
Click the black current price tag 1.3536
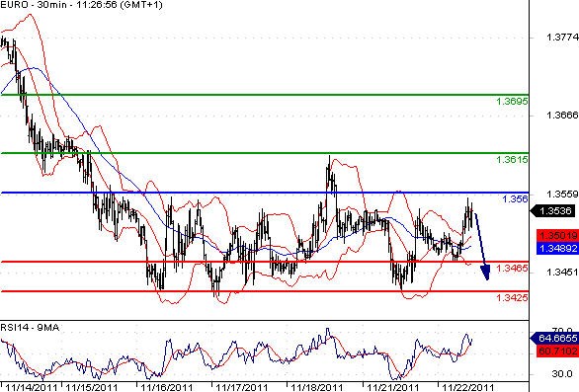[x=552, y=211]
